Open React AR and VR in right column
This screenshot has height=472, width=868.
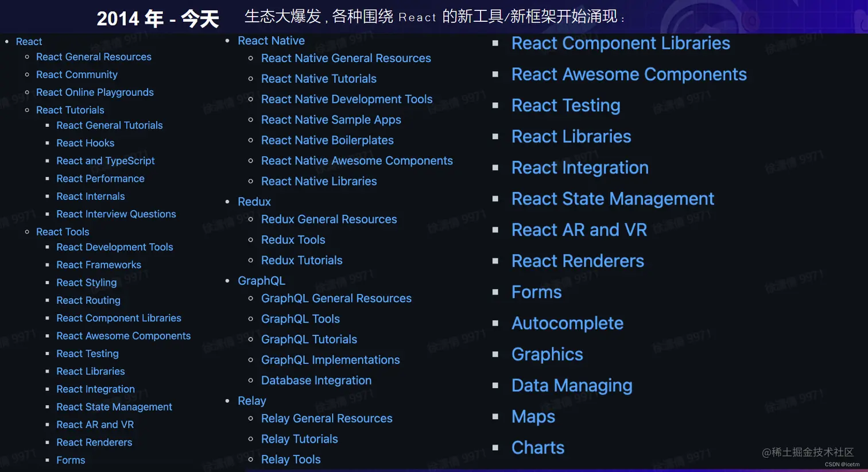(x=579, y=229)
